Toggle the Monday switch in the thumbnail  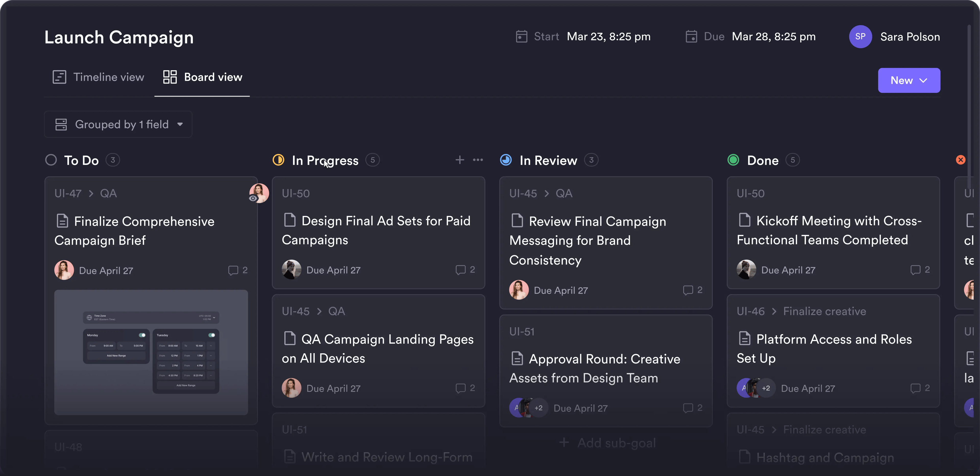pyautogui.click(x=142, y=335)
